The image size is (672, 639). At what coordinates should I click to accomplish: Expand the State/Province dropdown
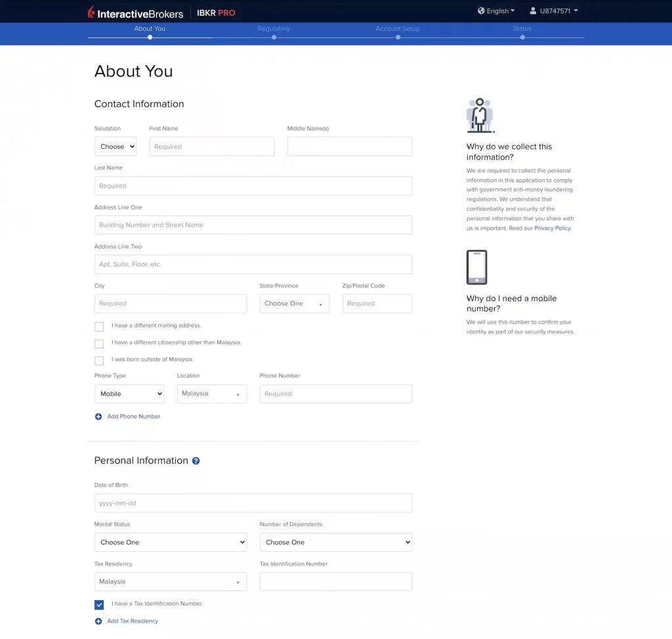[294, 304]
